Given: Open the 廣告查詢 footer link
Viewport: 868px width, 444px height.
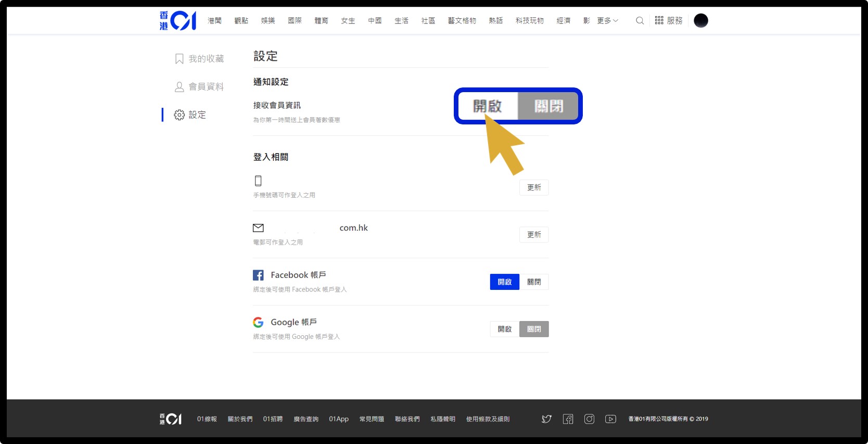Looking at the screenshot, I should point(306,419).
